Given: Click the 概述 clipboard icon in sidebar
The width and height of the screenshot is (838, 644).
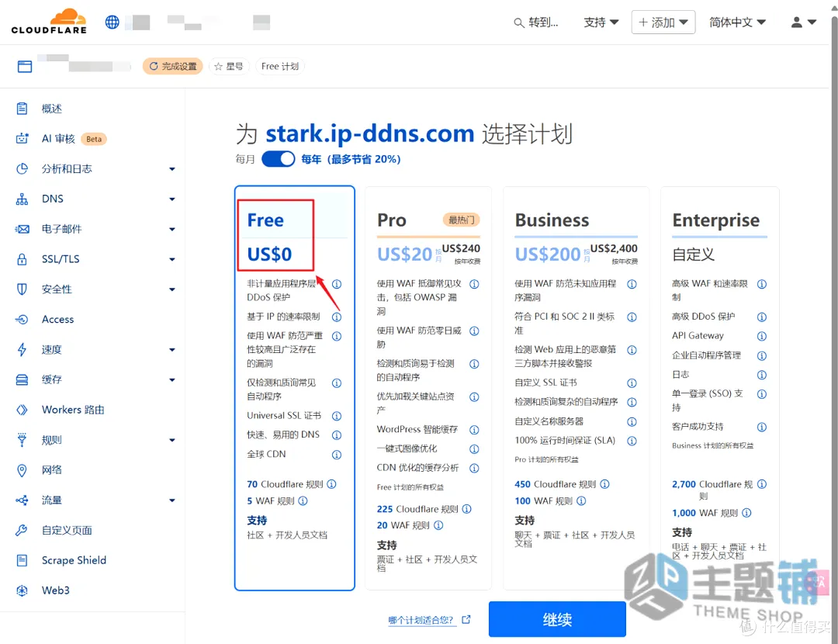Looking at the screenshot, I should [22, 109].
